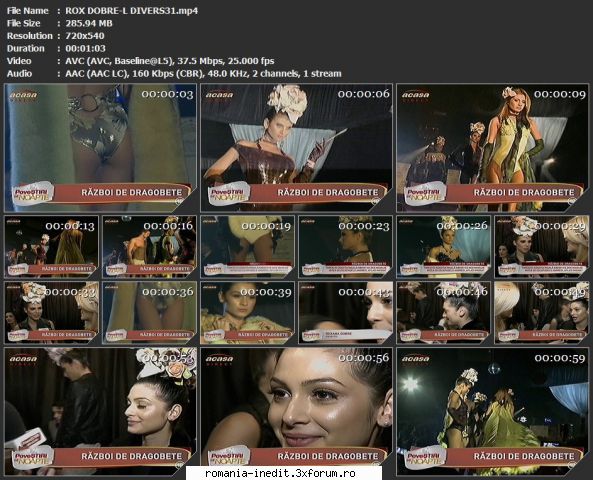Click the large frame stamped 00:00:59
Viewport: 593px width, 480px height.
pos(493,412)
